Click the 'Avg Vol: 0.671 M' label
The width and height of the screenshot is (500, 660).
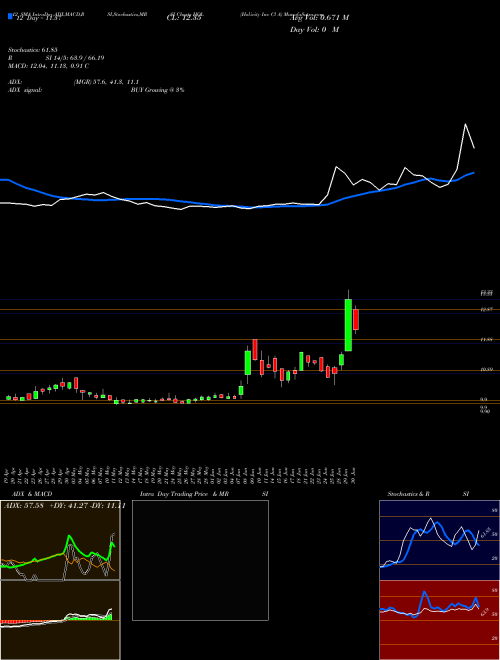(x=319, y=18)
